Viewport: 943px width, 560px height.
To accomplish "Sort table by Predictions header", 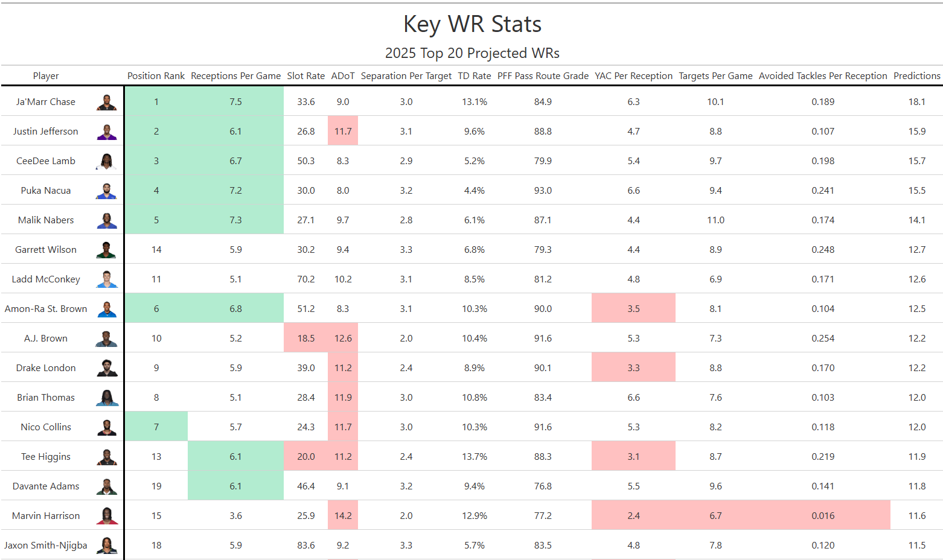I will [x=916, y=76].
